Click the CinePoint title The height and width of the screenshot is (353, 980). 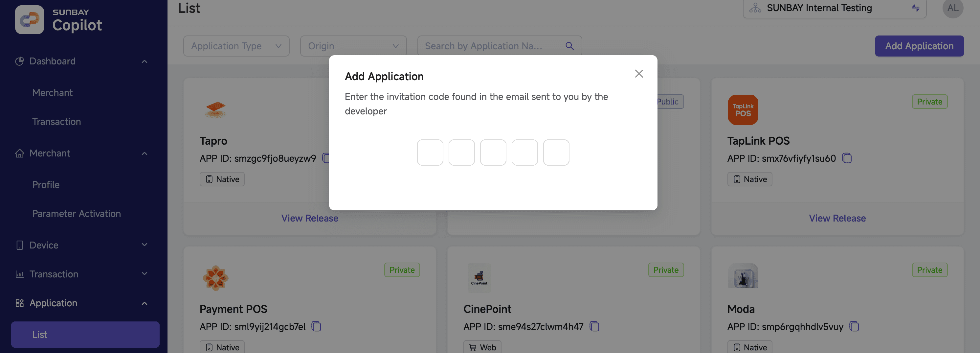tap(487, 309)
